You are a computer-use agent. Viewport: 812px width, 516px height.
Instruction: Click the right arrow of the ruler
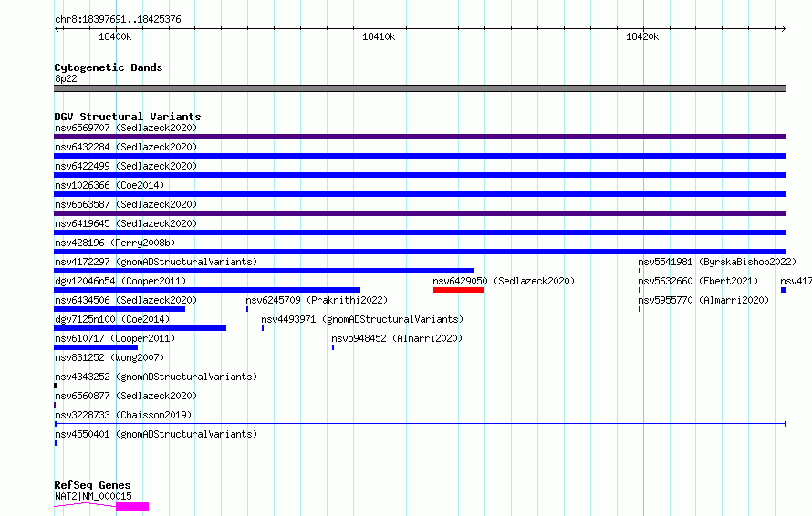coord(783,28)
